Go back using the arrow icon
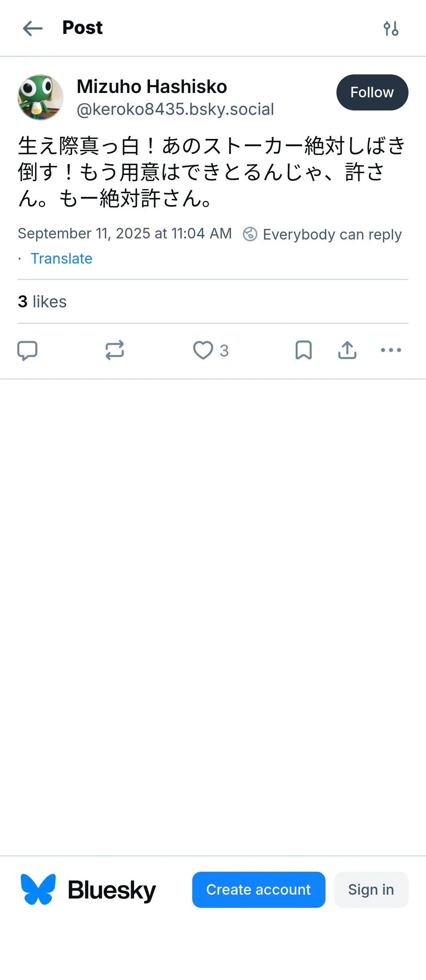This screenshot has height=980, width=426. tap(33, 28)
